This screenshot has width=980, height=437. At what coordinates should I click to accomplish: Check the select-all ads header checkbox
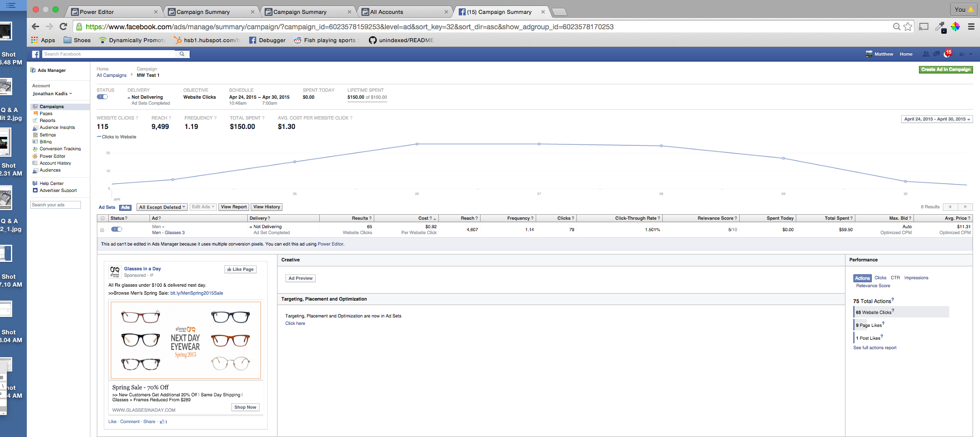point(103,218)
